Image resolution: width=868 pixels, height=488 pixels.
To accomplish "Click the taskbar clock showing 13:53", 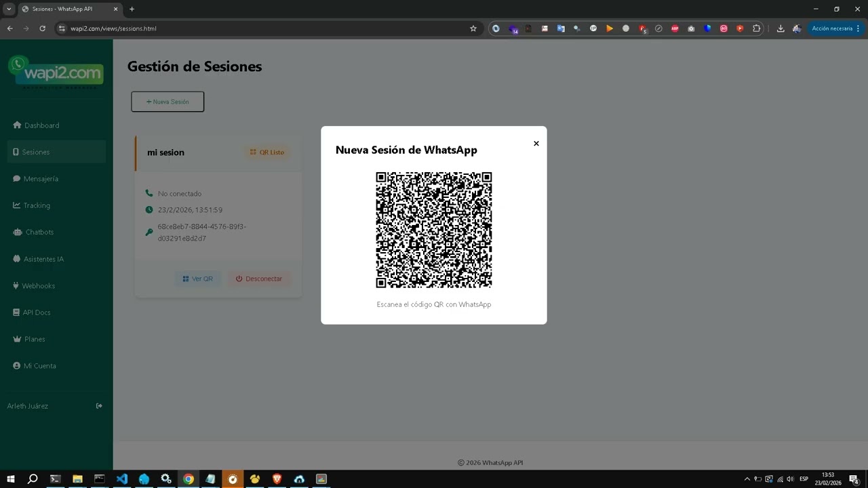I will [x=828, y=479].
